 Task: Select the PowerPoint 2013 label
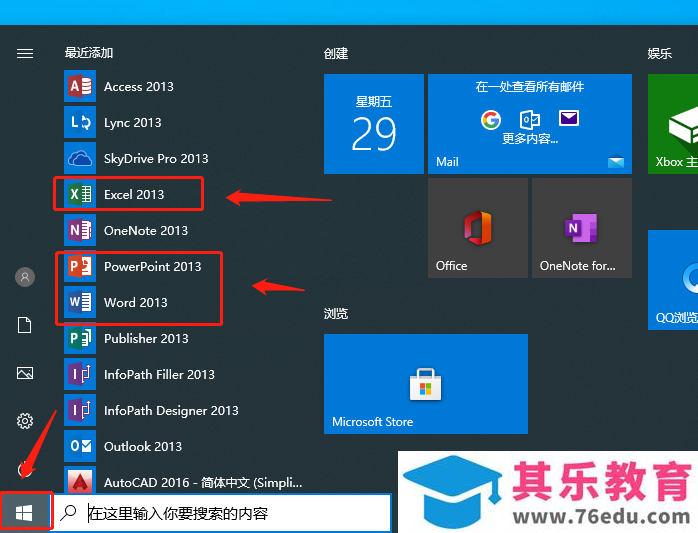coord(153,267)
